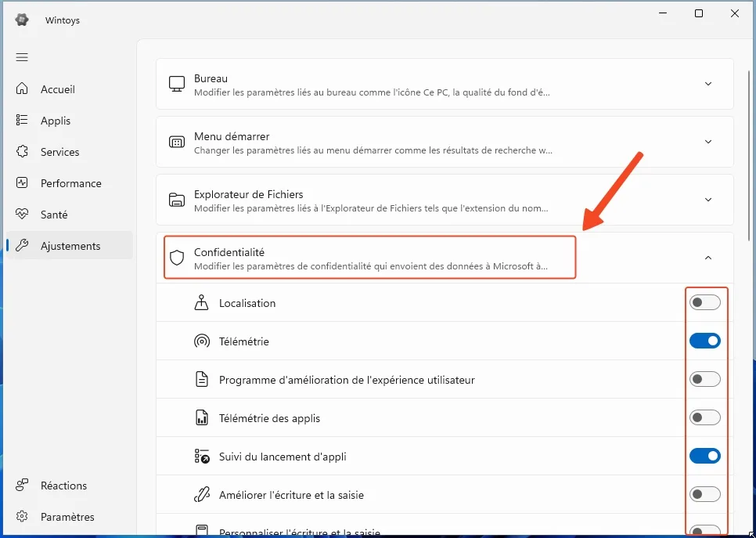Image resolution: width=756 pixels, height=538 pixels.
Task: Open the Explorateur de Fichiers section
Action: pyautogui.click(x=708, y=200)
